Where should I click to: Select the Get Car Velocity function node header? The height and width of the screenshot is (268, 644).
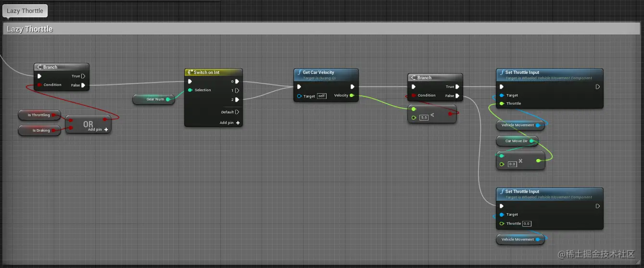[326, 75]
